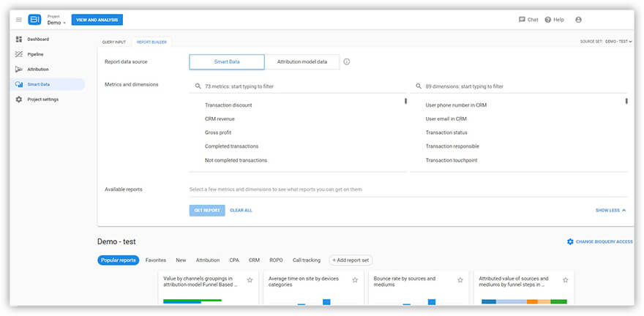The height and width of the screenshot is (316, 644).
Task: Click the Clear All link
Action: pos(241,211)
